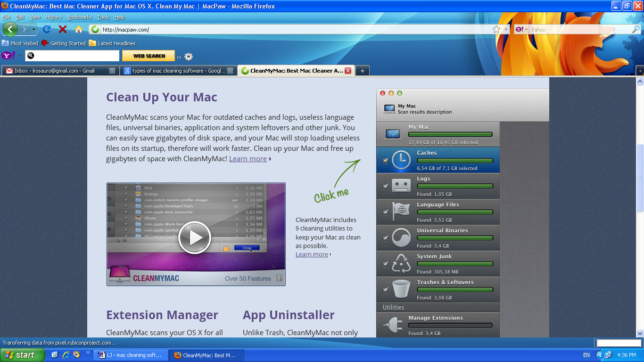Click the System Junk recycle icon
This screenshot has width=644, height=362.
click(x=401, y=264)
